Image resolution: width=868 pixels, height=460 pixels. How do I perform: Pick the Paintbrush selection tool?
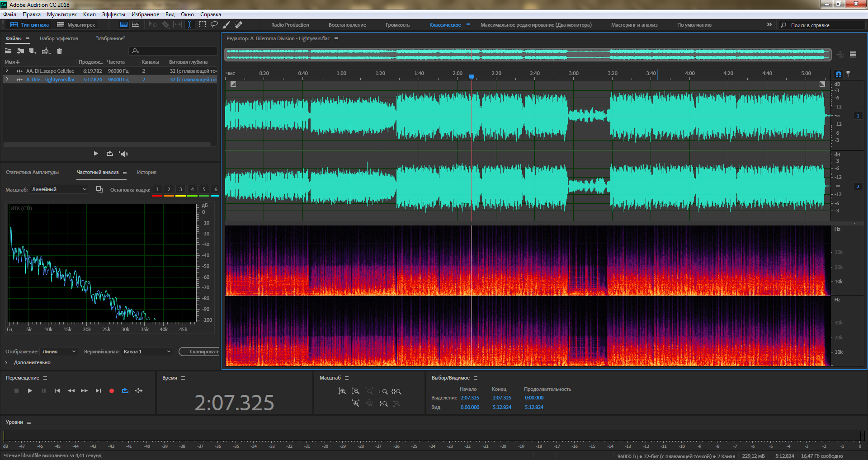[x=226, y=24]
